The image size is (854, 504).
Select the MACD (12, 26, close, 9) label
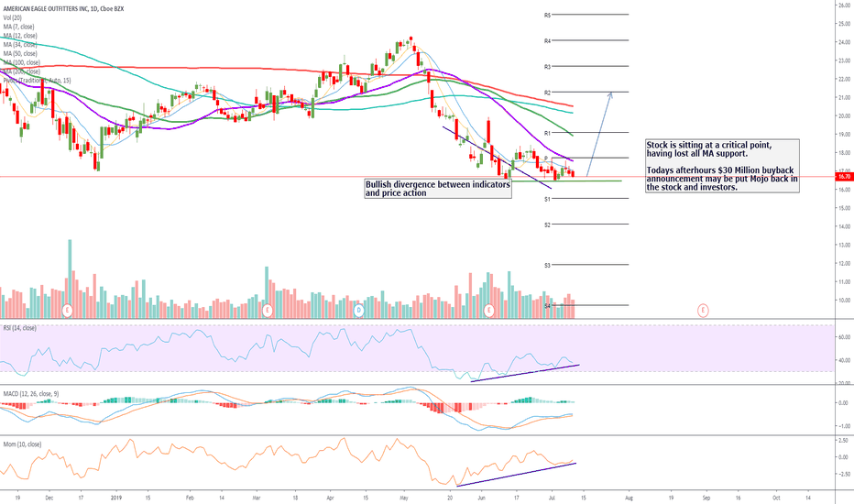coord(31,393)
